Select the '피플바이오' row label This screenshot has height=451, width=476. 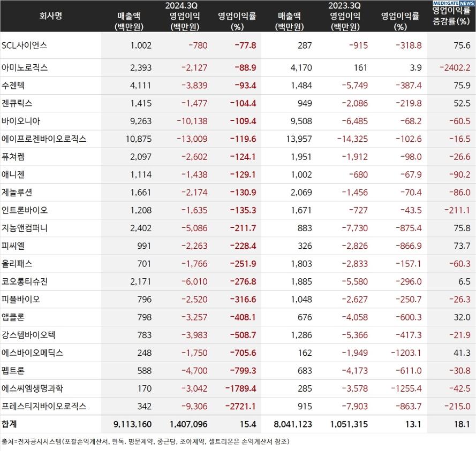[x=21, y=300]
